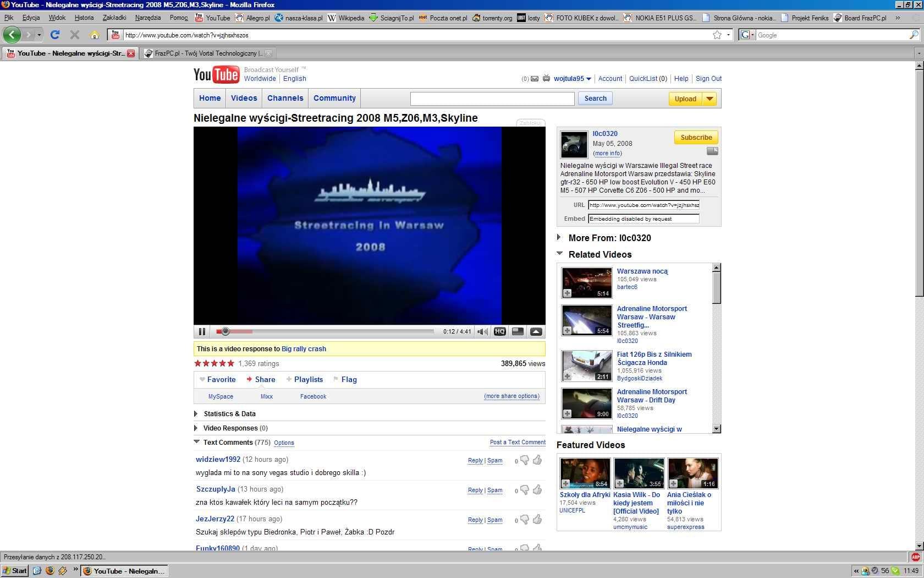
Task: Open the Windows Start menu
Action: pyautogui.click(x=15, y=571)
